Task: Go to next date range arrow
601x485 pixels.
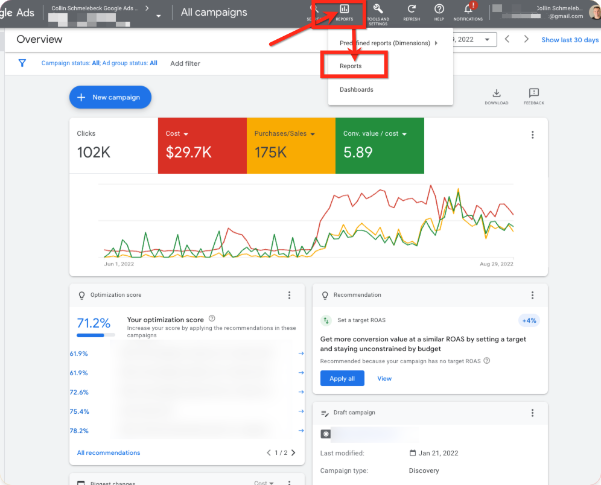Action: click(526, 39)
